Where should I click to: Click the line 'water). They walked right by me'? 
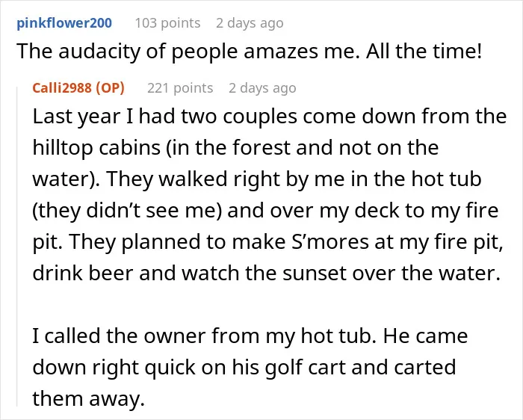pos(257,179)
